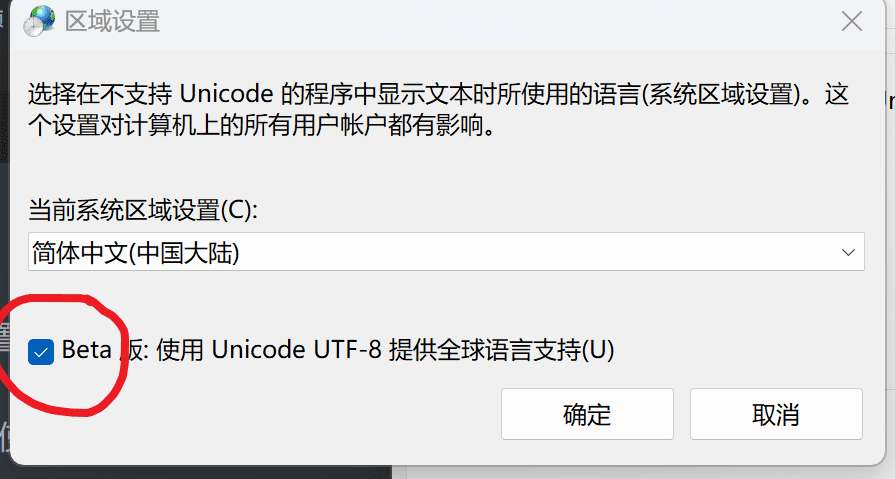Screen dimensions: 895x479
Task: Click the 当前系统区域设置(C): label
Action: coord(143,210)
